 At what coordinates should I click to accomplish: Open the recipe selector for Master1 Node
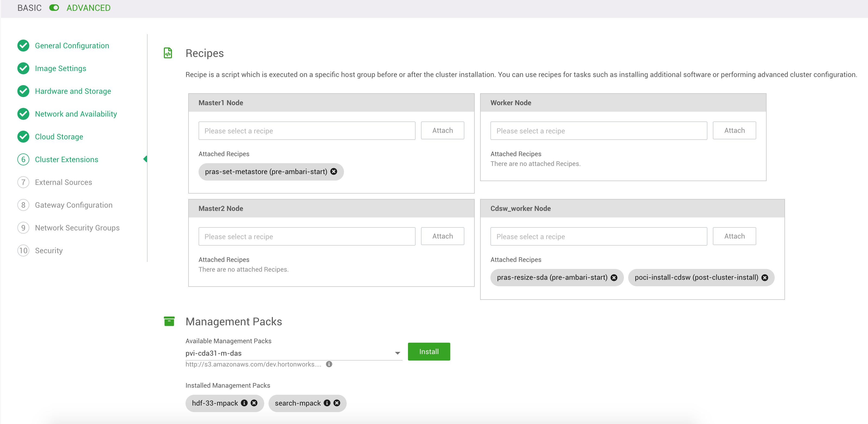tap(306, 130)
